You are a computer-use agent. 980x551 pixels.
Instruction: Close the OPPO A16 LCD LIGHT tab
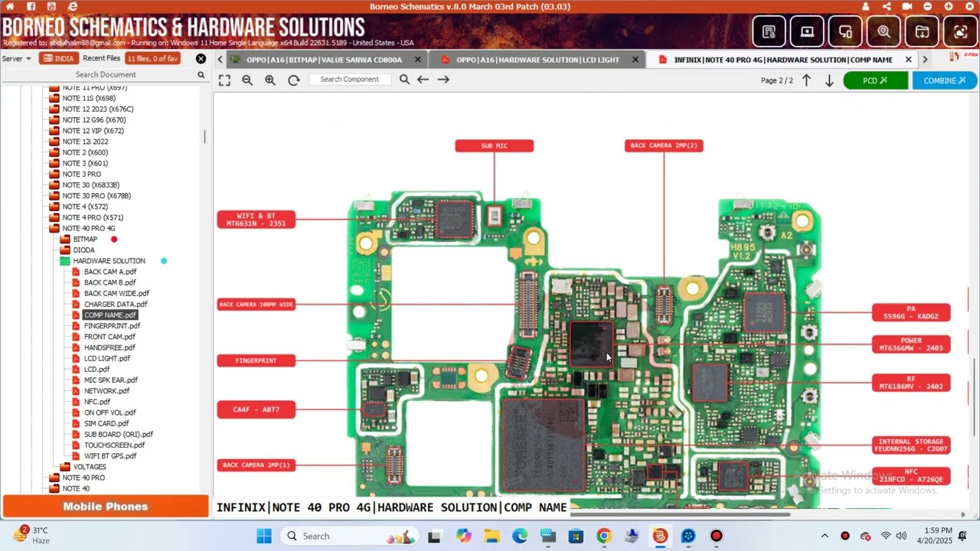(635, 60)
